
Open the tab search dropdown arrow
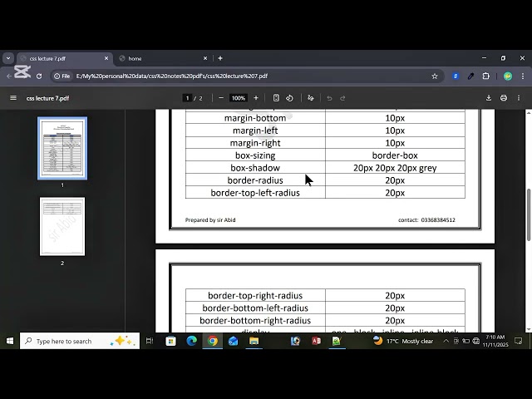pyautogui.click(x=8, y=58)
